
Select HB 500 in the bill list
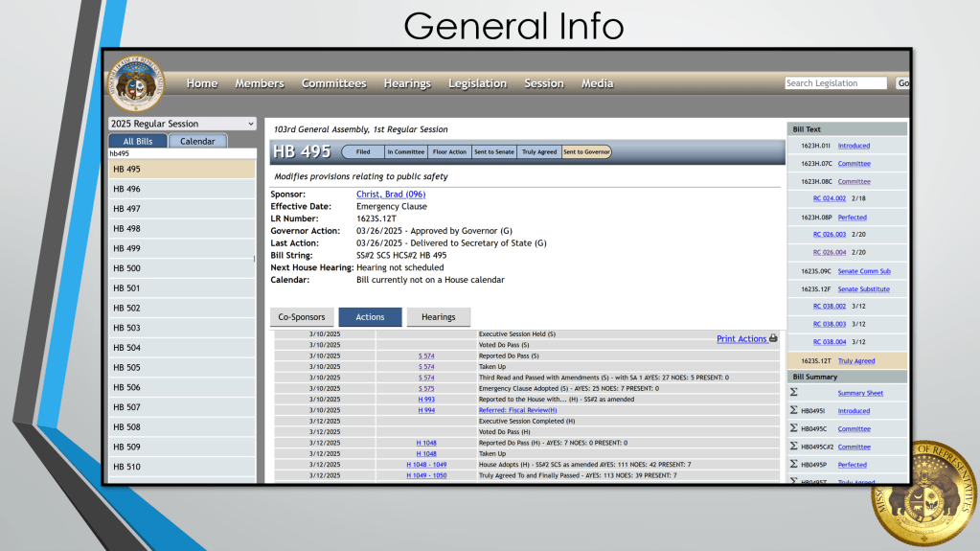(182, 268)
